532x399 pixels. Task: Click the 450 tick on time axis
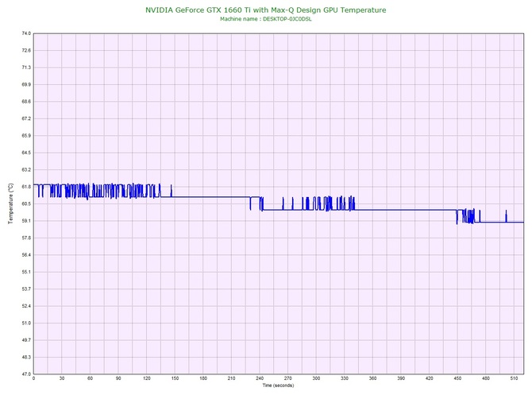457,378
